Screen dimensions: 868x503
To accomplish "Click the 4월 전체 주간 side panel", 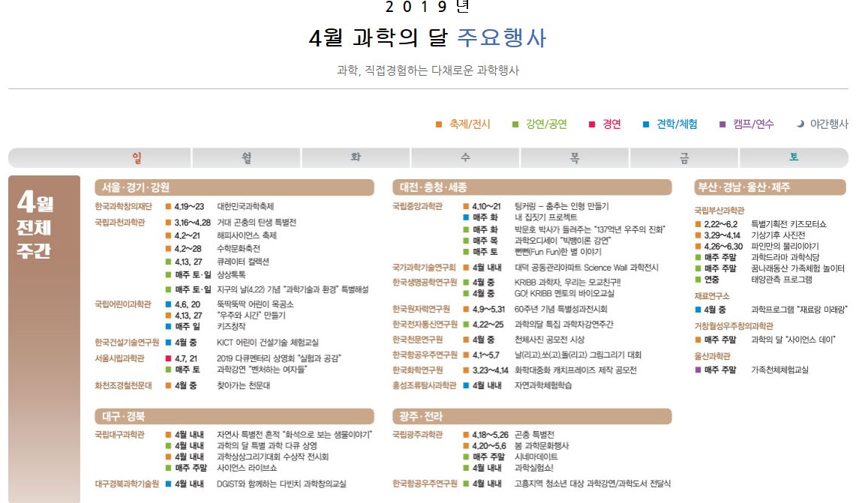I will tap(44, 337).
